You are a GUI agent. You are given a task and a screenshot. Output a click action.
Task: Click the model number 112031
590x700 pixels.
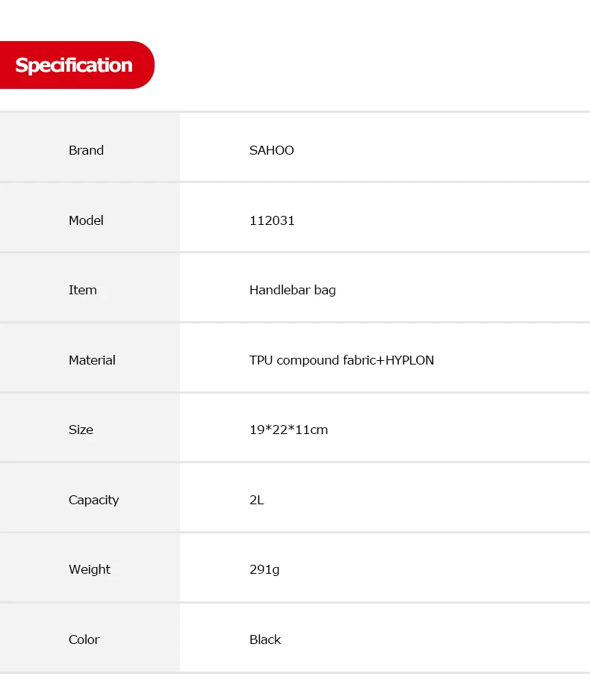pos(272,220)
